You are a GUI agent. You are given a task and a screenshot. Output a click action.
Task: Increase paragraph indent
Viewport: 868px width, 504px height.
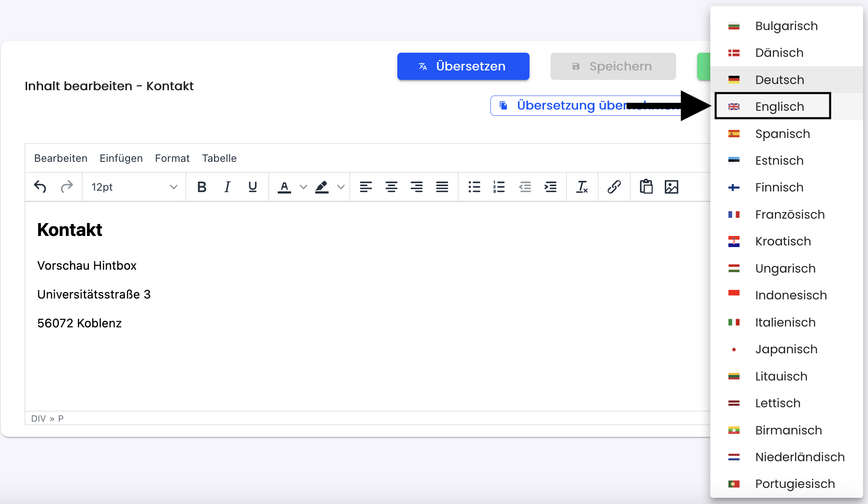pyautogui.click(x=550, y=187)
